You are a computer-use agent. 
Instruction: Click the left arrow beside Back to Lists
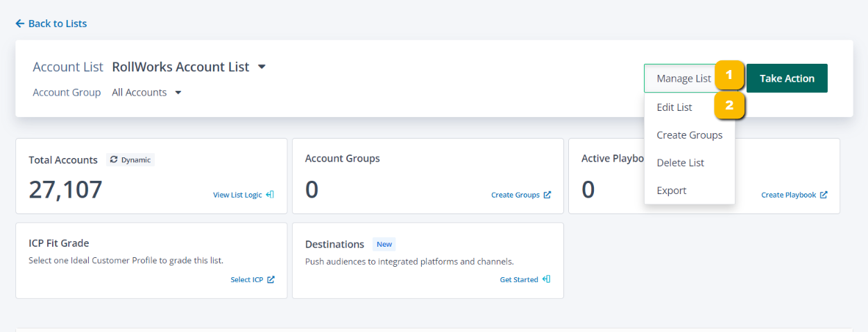20,24
